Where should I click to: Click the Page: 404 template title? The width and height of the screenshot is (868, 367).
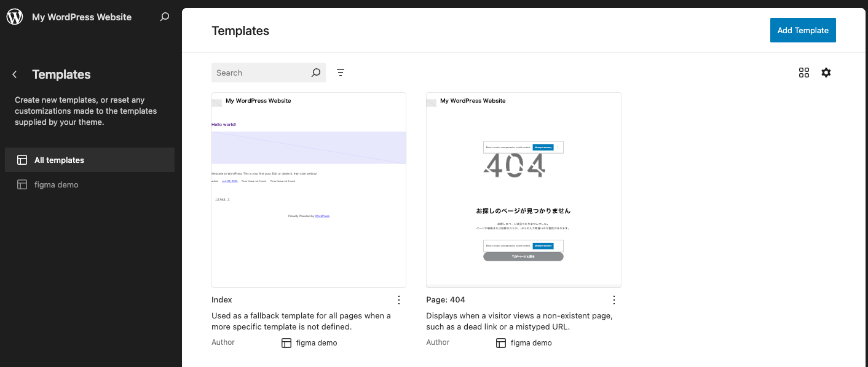(x=446, y=300)
